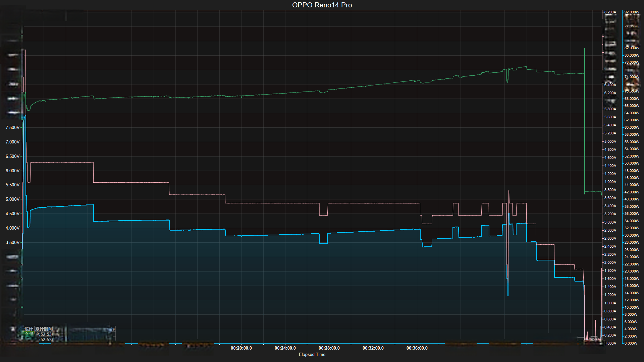
Task: Select the 00:36:00.0 time tick label
Action: point(417,348)
